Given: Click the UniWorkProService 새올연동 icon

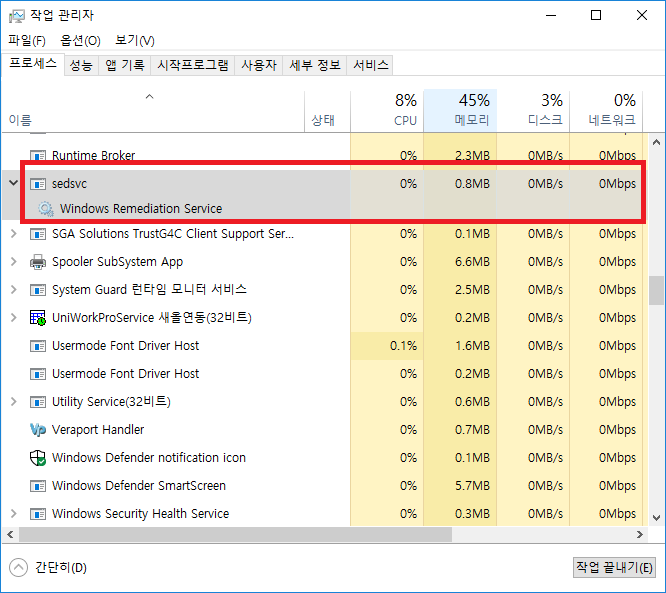Looking at the screenshot, I should (x=38, y=318).
